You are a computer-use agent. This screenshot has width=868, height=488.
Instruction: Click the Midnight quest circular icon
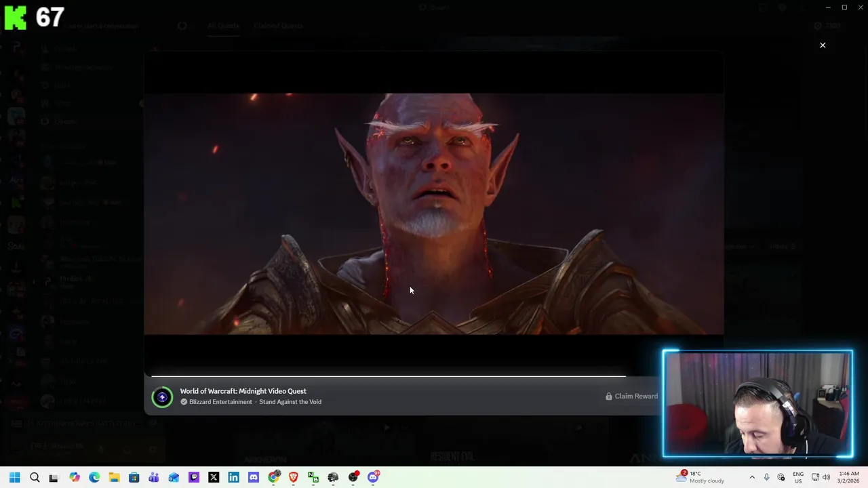point(162,397)
